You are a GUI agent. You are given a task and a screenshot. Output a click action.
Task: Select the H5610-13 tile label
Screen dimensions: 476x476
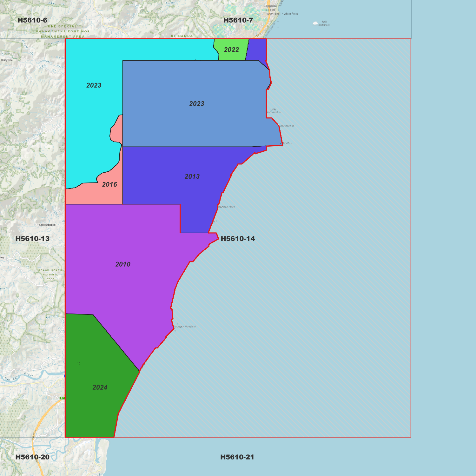coord(32,239)
